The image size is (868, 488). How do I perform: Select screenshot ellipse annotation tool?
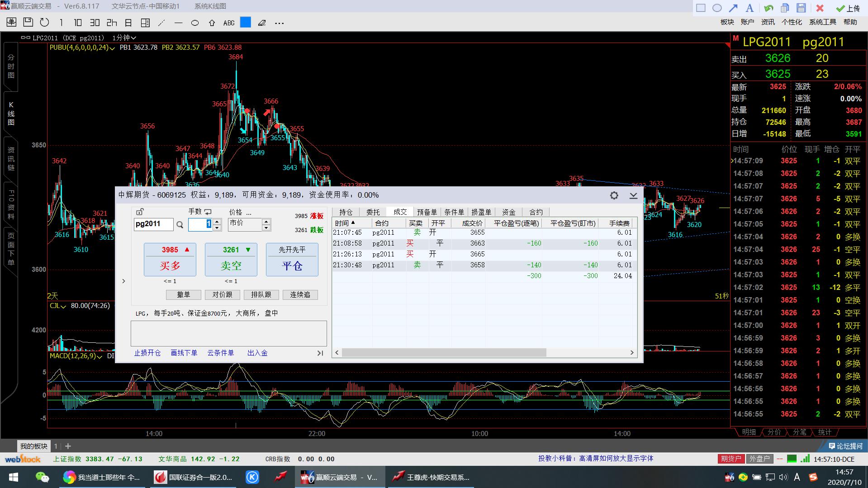(717, 8)
